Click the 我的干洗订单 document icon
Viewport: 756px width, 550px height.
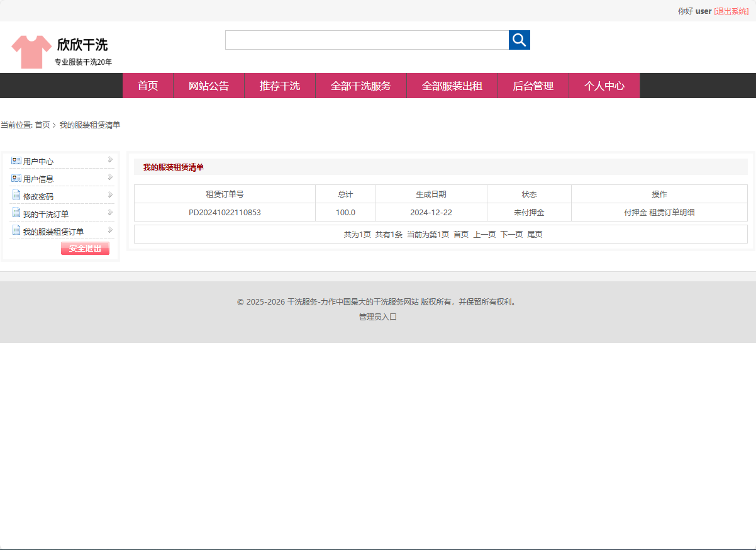tap(16, 213)
